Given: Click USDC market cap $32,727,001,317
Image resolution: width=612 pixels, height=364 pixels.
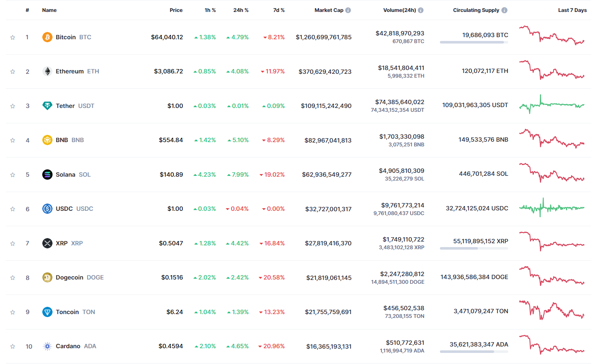Looking at the screenshot, I should (328, 209).
